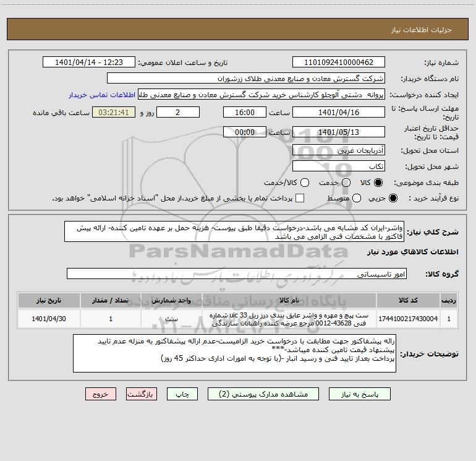The width and height of the screenshot is (476, 461).
Task: Click the ردیف column header
Action: pyautogui.click(x=449, y=300)
